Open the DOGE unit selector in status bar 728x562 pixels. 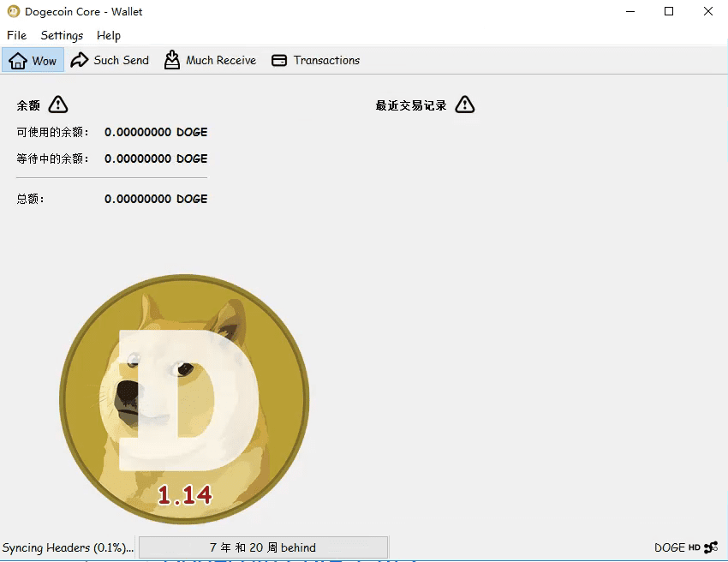click(x=669, y=547)
